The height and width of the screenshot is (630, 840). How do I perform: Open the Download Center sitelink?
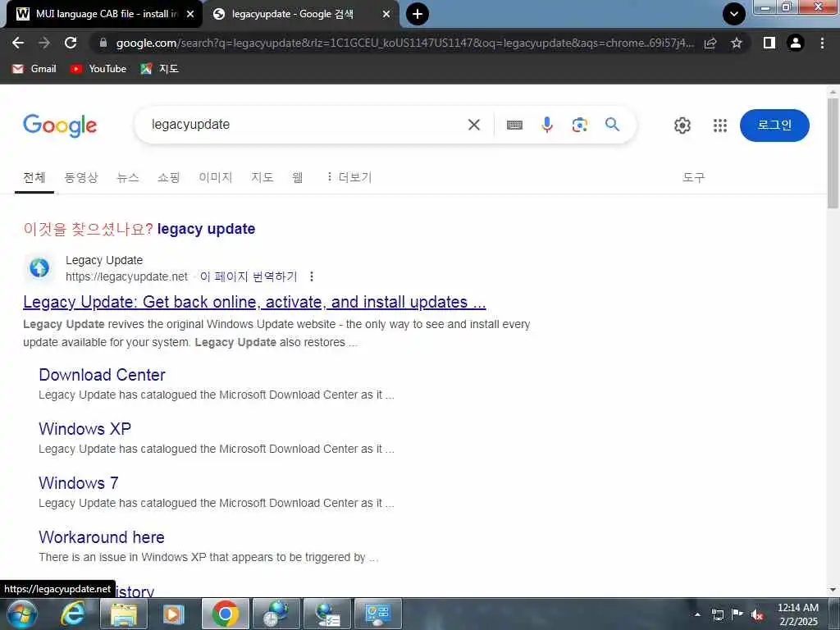point(102,375)
